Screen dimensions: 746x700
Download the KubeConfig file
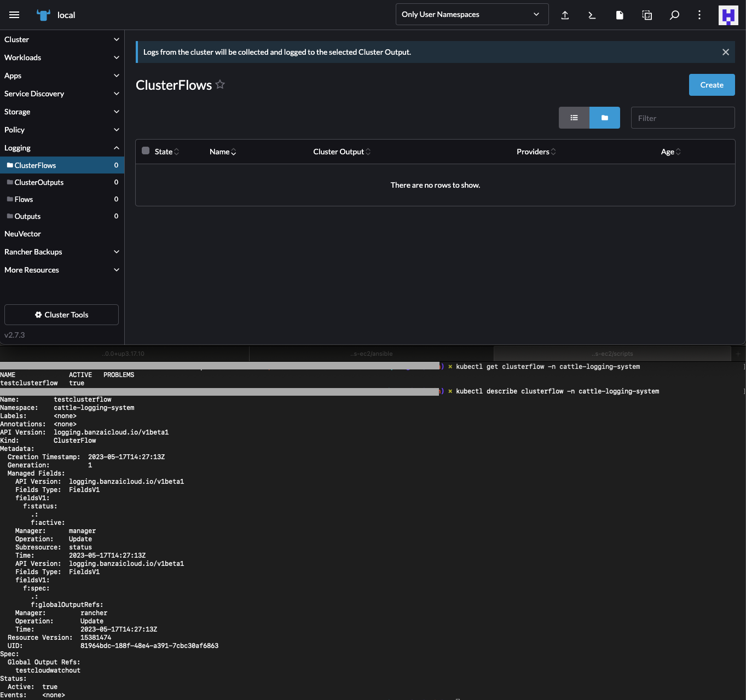pos(619,15)
